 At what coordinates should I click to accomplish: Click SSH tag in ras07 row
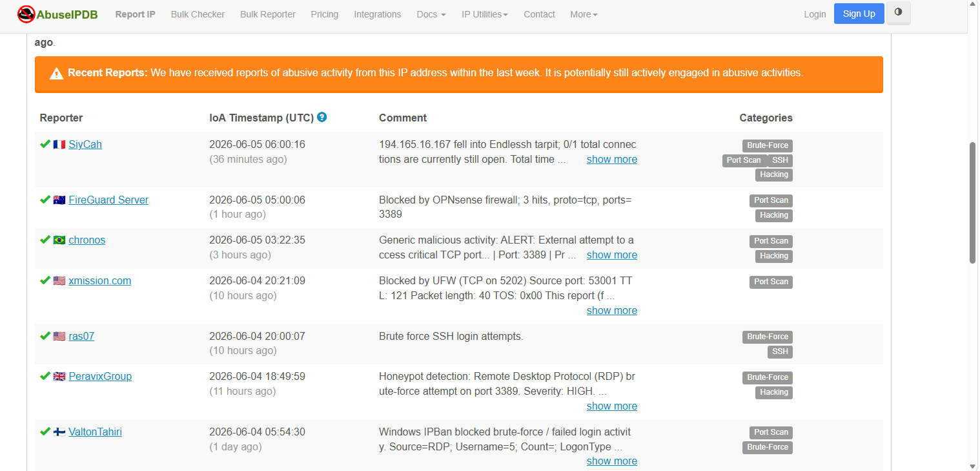(780, 352)
